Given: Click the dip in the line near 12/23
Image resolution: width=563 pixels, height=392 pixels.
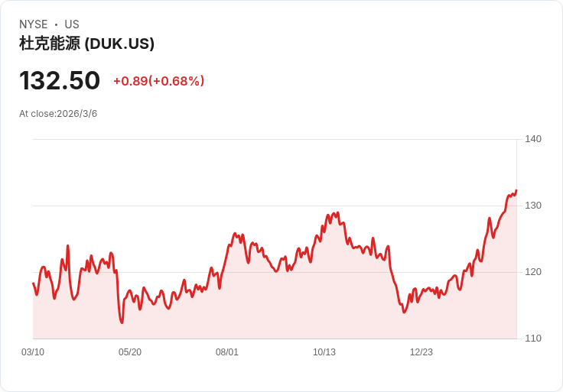Looking at the screenshot, I should click(405, 312).
